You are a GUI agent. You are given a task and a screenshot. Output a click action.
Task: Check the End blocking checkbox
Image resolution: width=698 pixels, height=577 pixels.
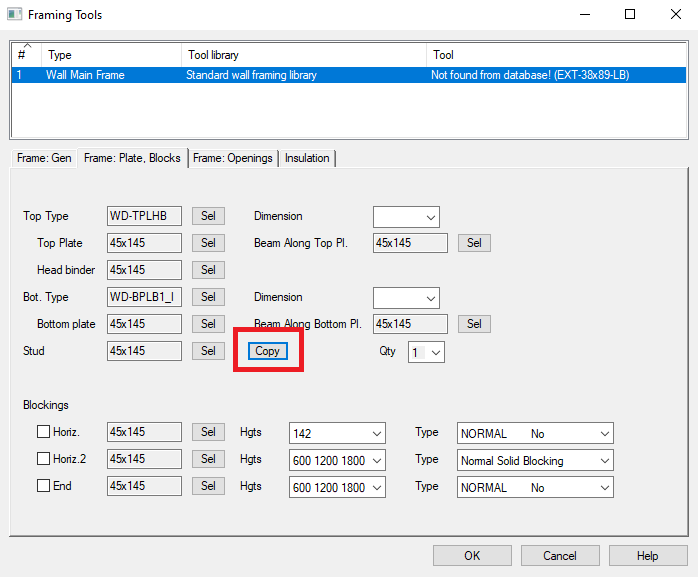tap(43, 488)
